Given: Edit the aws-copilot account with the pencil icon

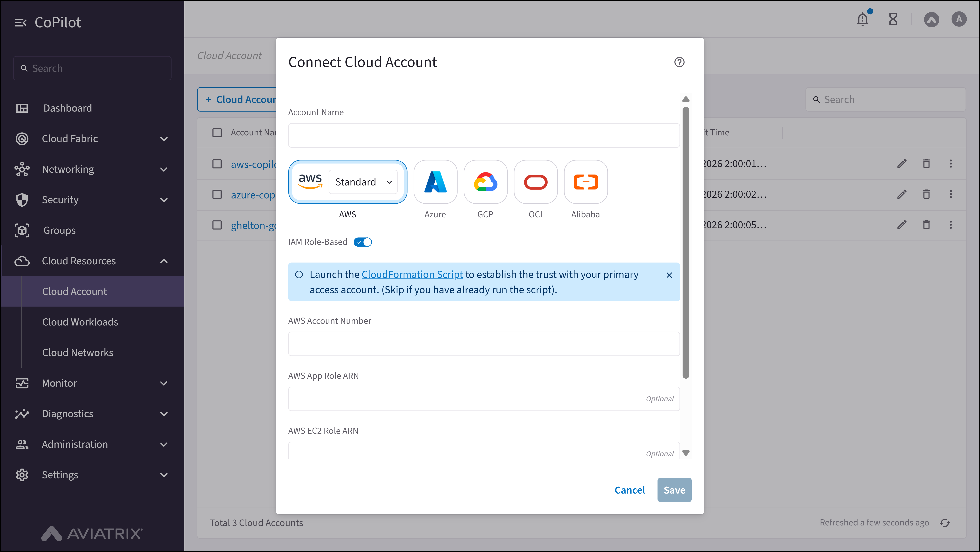Looking at the screenshot, I should click(x=902, y=163).
